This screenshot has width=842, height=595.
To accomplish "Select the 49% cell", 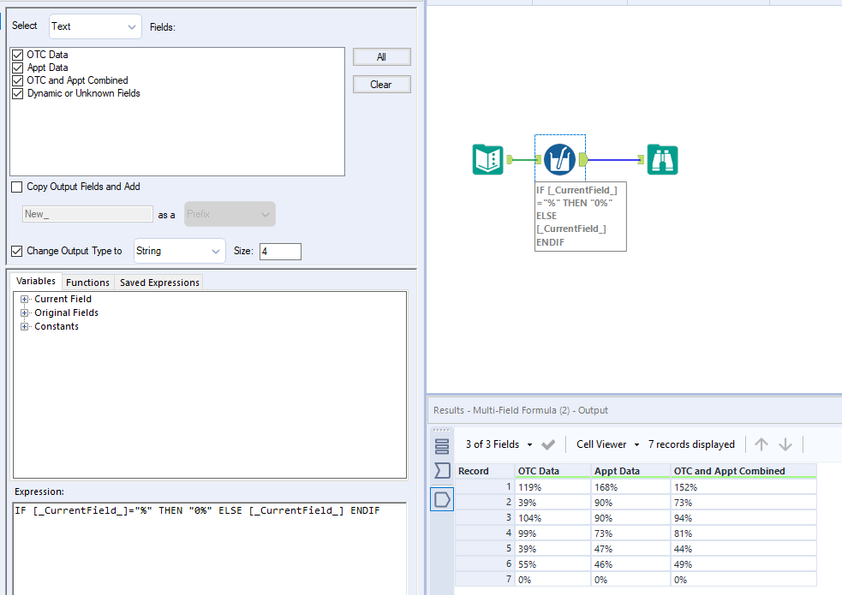I will [744, 564].
